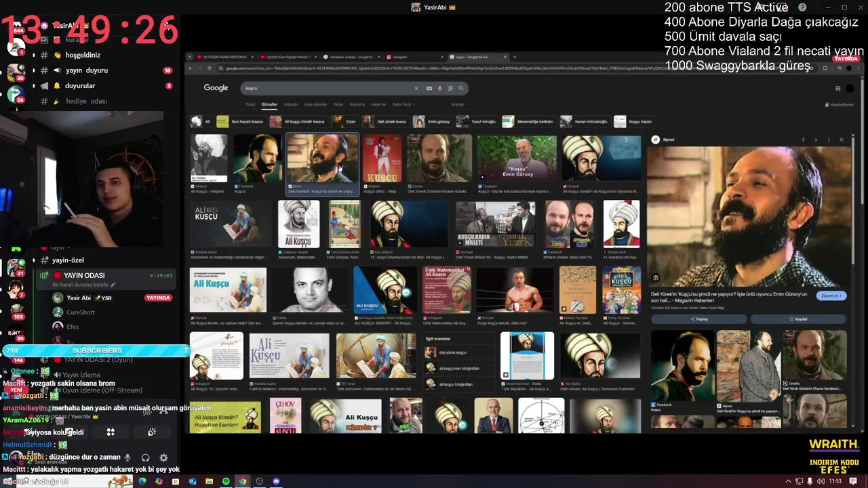Open the Windows notification center icon
Image resolution: width=868 pixels, height=488 pixels.
coord(853,481)
